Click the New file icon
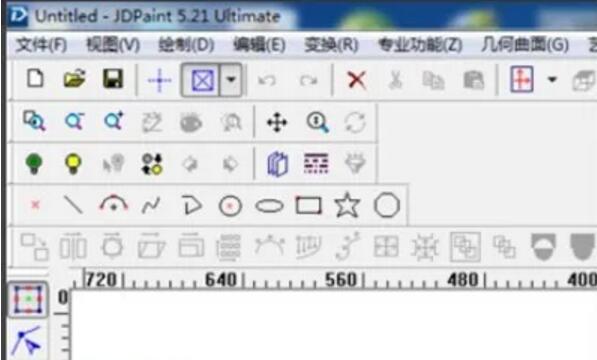597x360 pixels. pos(35,79)
